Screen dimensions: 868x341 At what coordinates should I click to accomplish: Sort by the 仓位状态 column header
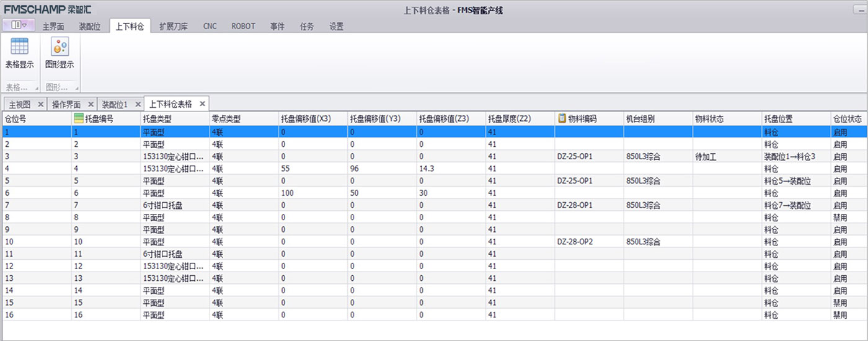847,119
